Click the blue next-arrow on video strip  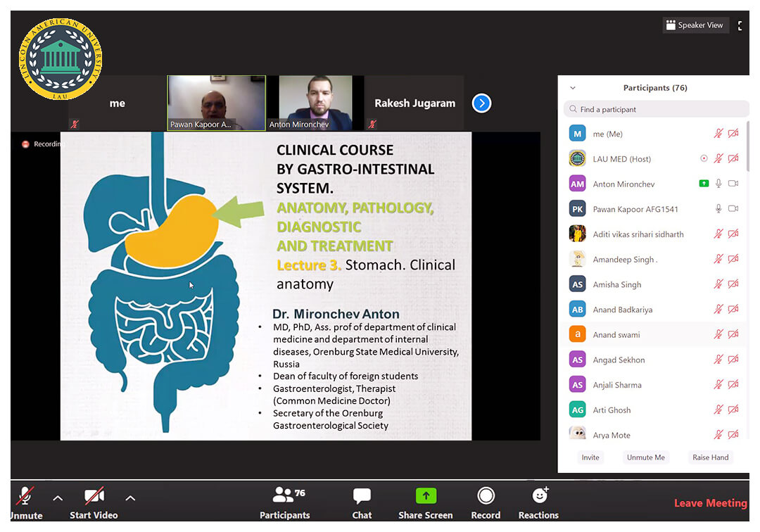click(481, 103)
